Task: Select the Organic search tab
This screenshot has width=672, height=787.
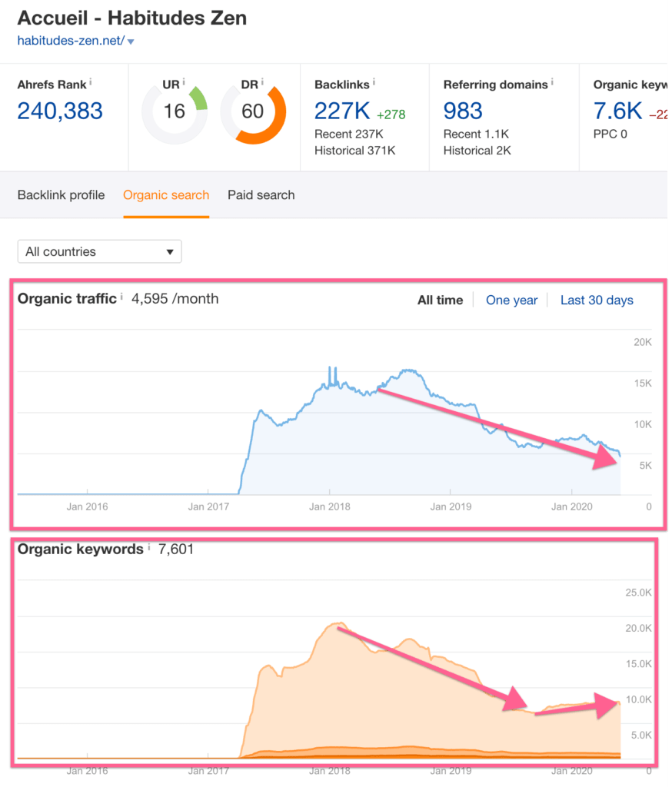Action: tap(166, 194)
